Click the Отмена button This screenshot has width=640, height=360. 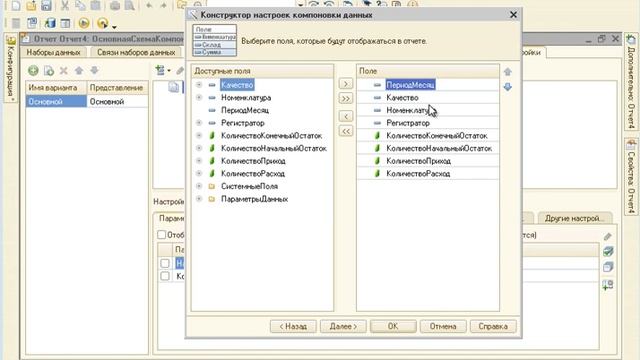coord(443,327)
